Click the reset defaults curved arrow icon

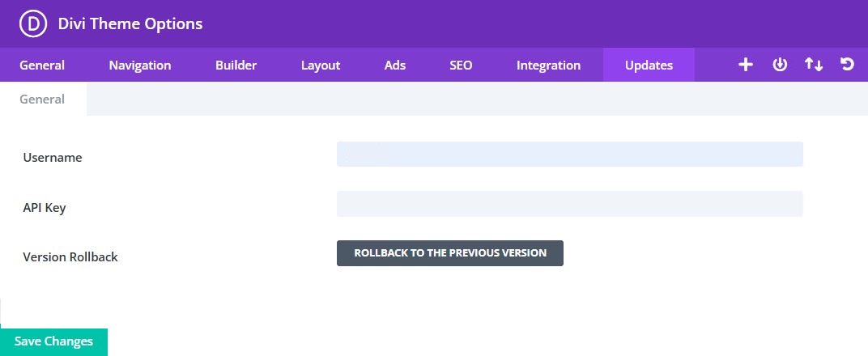click(848, 65)
